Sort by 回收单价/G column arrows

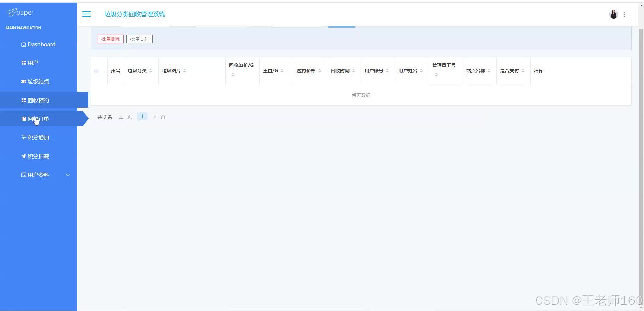[233, 75]
